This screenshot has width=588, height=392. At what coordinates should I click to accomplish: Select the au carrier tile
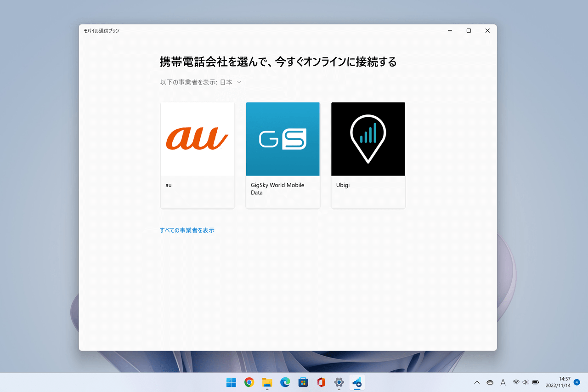(198, 155)
